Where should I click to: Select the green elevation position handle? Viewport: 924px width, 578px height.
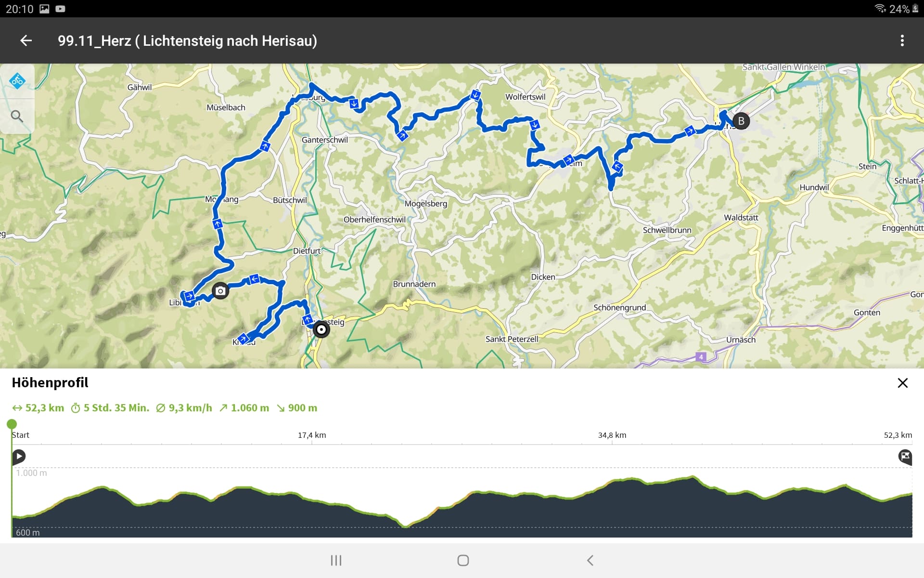coord(12,424)
